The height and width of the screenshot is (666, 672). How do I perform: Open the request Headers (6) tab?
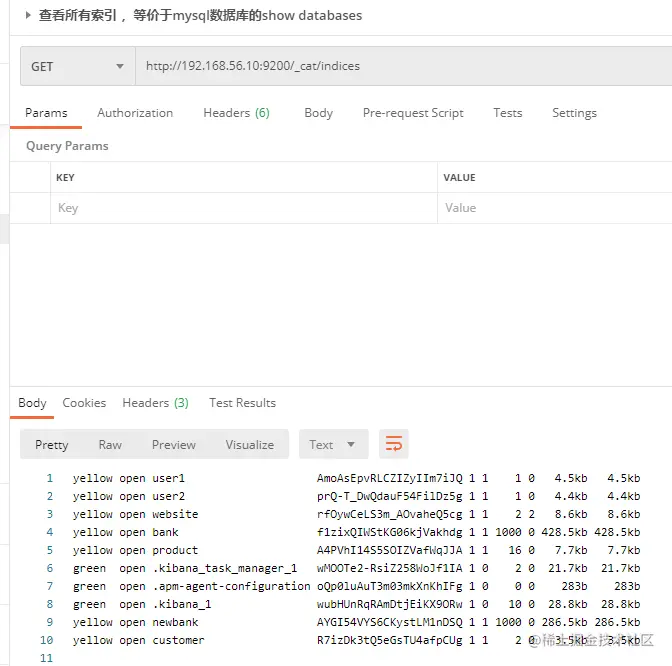[x=236, y=113]
